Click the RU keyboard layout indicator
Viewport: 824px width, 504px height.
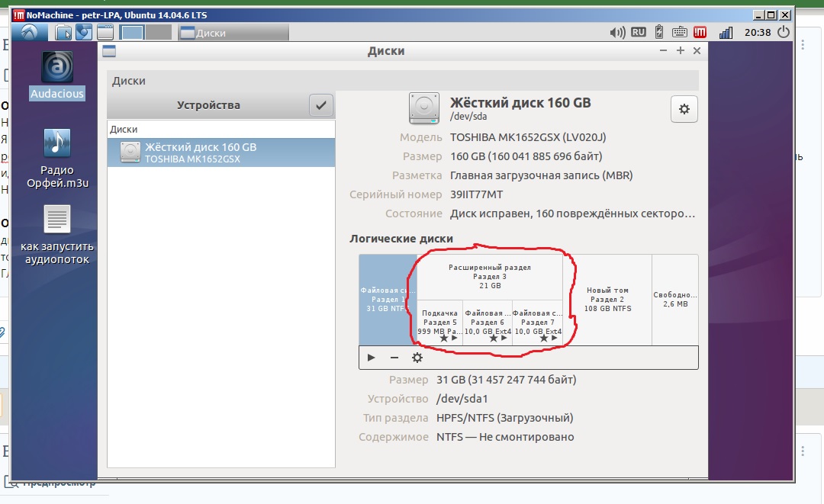pyautogui.click(x=639, y=33)
